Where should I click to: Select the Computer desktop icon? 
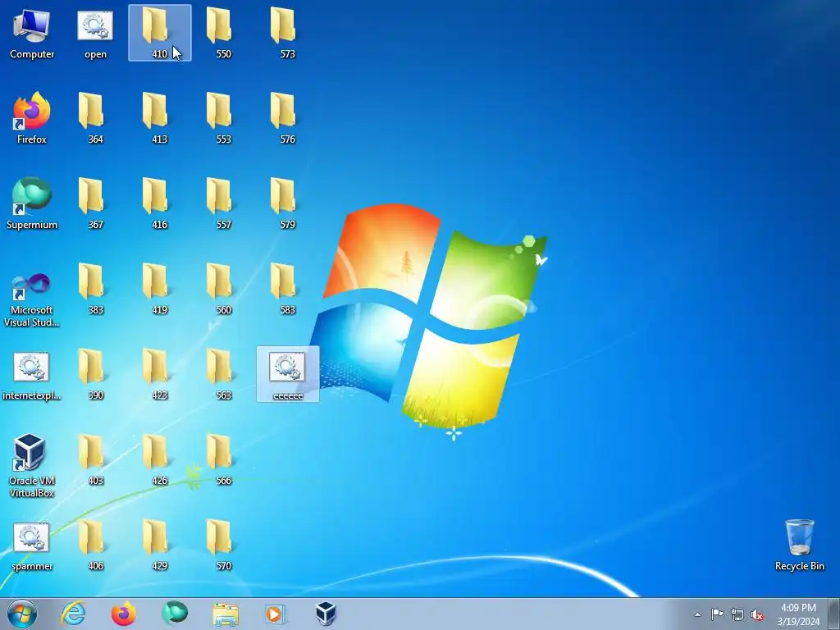pyautogui.click(x=32, y=33)
